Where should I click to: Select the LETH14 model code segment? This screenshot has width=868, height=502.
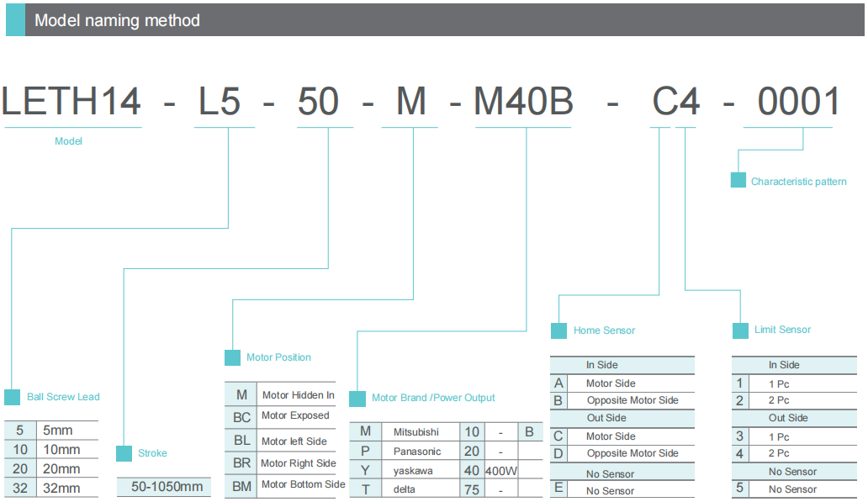point(71,103)
